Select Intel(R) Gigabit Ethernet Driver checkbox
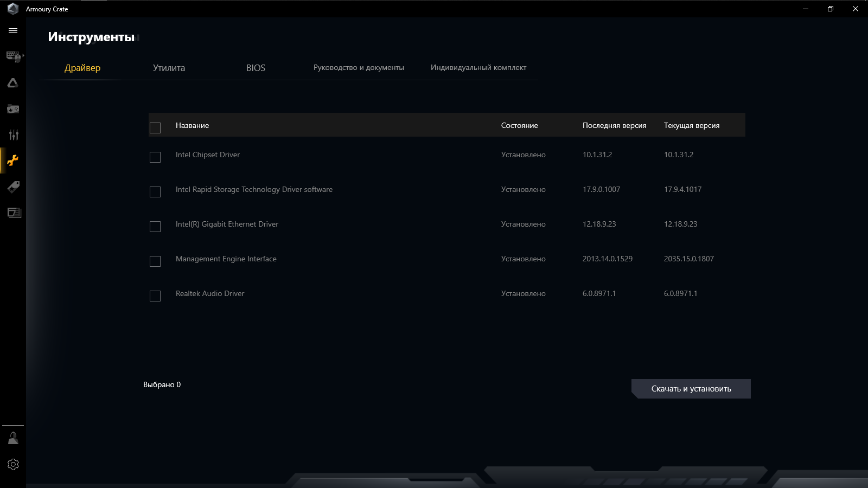Screen dimensions: 868x488 (x=155, y=227)
